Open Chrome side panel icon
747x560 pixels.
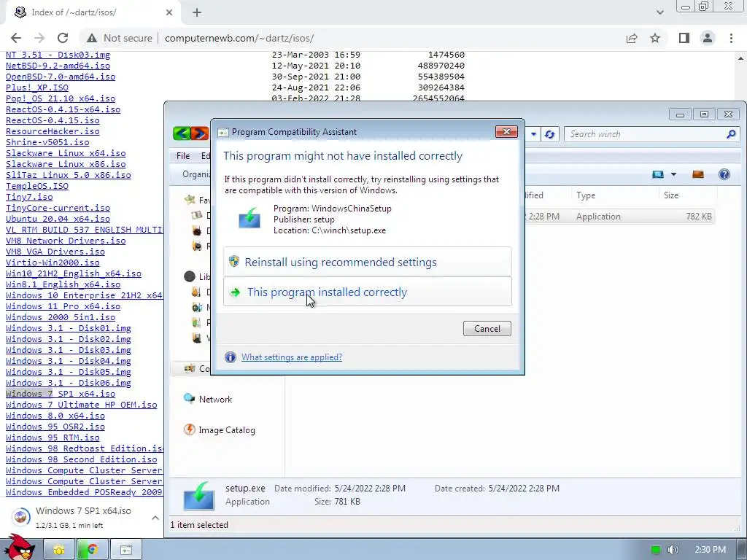(684, 38)
